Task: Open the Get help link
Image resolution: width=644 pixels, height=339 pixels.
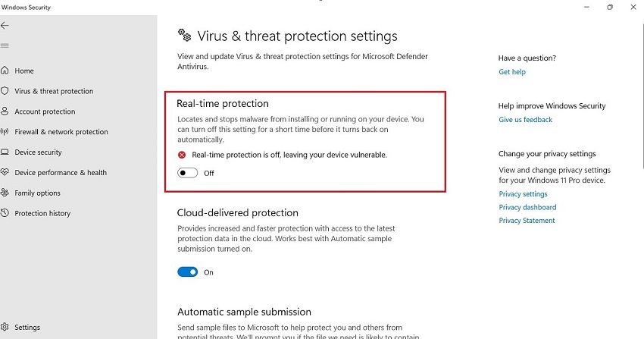Action: (512, 72)
